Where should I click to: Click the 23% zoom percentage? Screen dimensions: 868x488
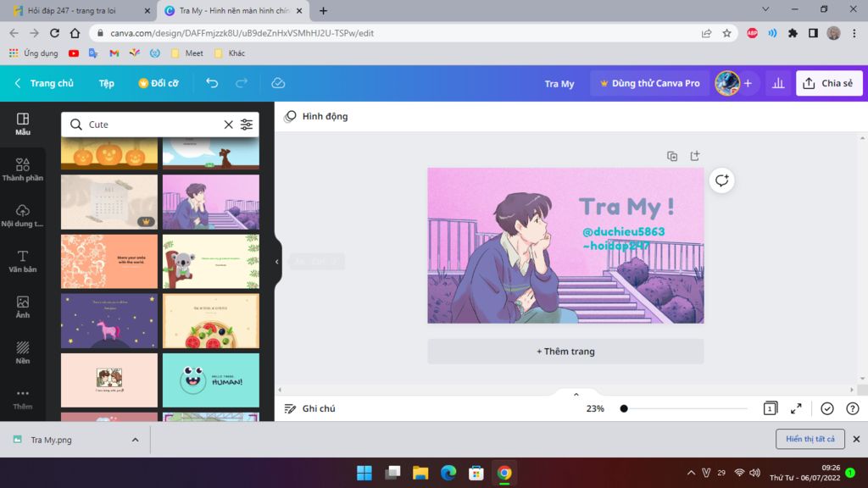[x=595, y=408]
